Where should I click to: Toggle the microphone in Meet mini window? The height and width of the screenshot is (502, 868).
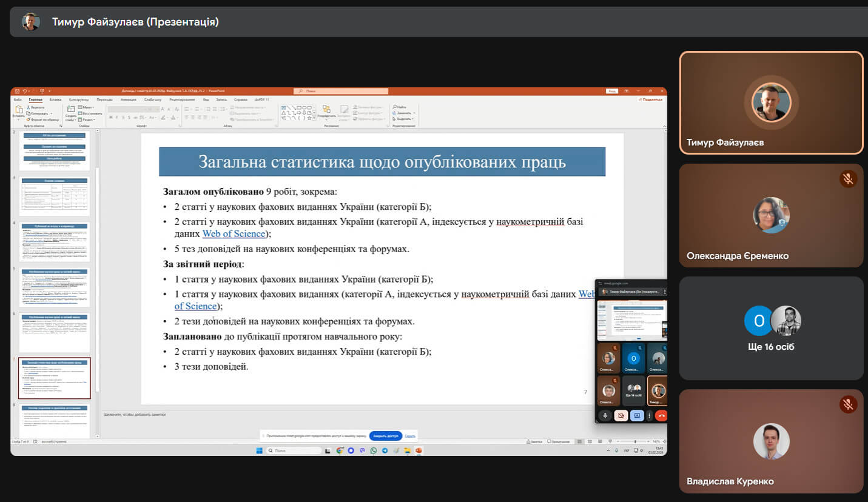click(x=605, y=416)
